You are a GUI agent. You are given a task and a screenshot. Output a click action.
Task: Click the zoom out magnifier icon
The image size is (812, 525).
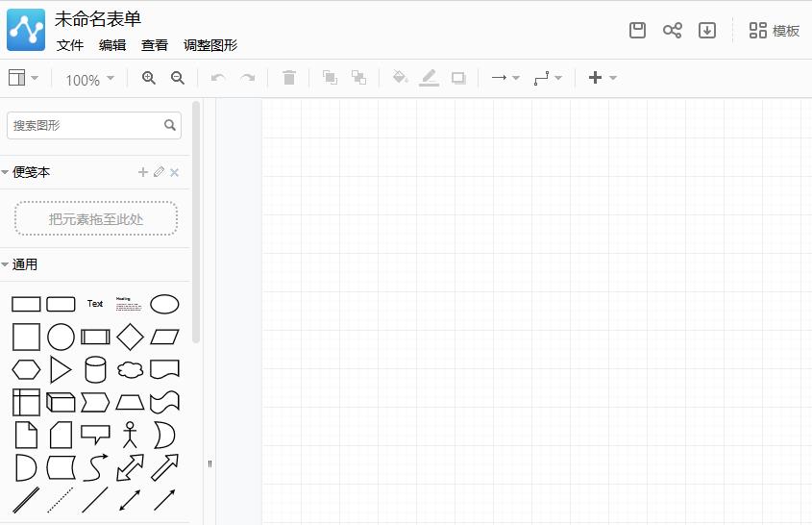(178, 78)
